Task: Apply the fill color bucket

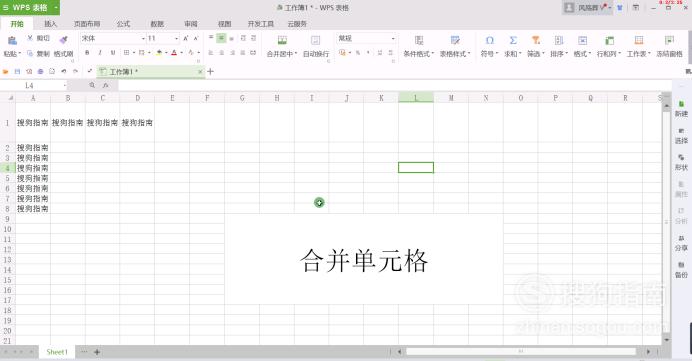Action: (159, 53)
